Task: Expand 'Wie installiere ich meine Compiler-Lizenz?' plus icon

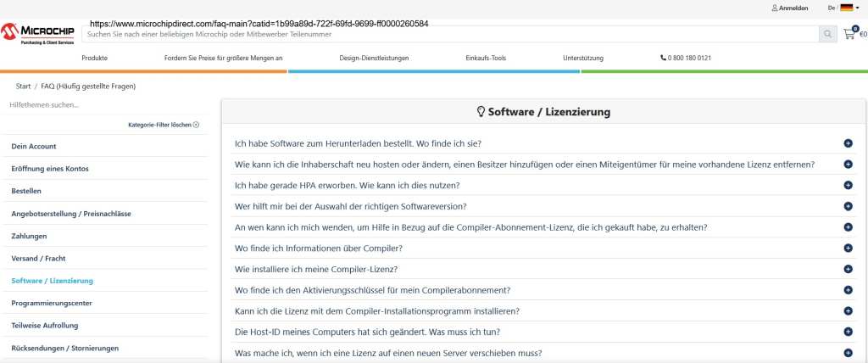Action: click(848, 269)
